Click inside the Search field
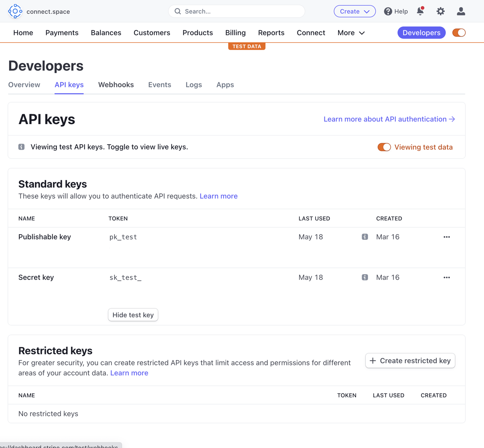Image resolution: width=484 pixels, height=448 pixels. click(x=236, y=11)
